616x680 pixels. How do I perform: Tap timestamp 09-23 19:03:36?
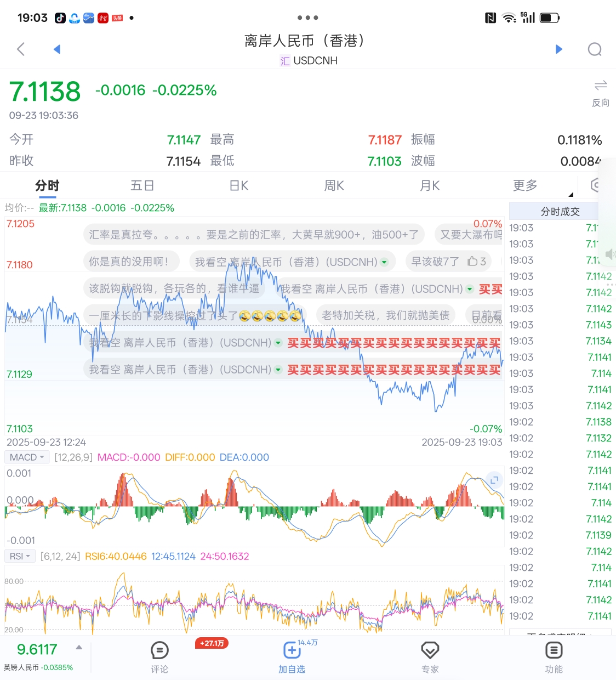click(x=44, y=115)
